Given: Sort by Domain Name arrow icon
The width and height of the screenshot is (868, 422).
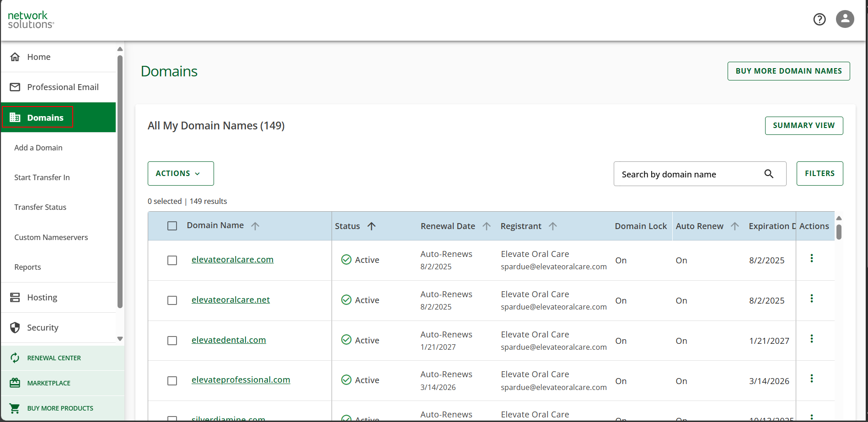Looking at the screenshot, I should click(255, 226).
